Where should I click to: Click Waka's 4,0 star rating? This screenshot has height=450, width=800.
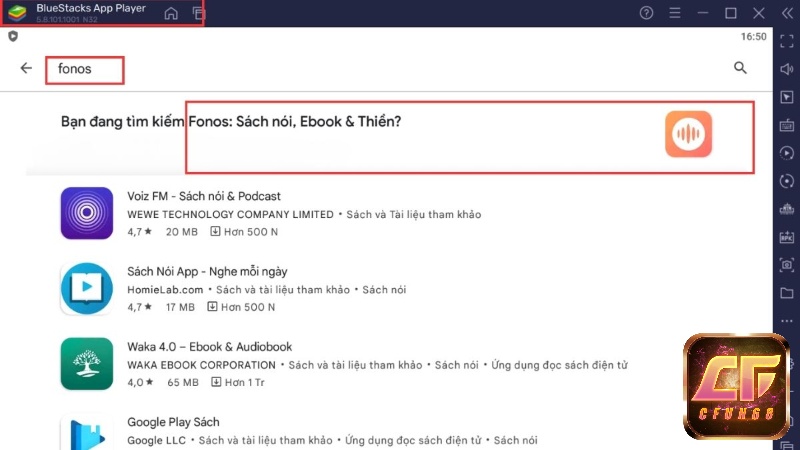[x=140, y=383]
